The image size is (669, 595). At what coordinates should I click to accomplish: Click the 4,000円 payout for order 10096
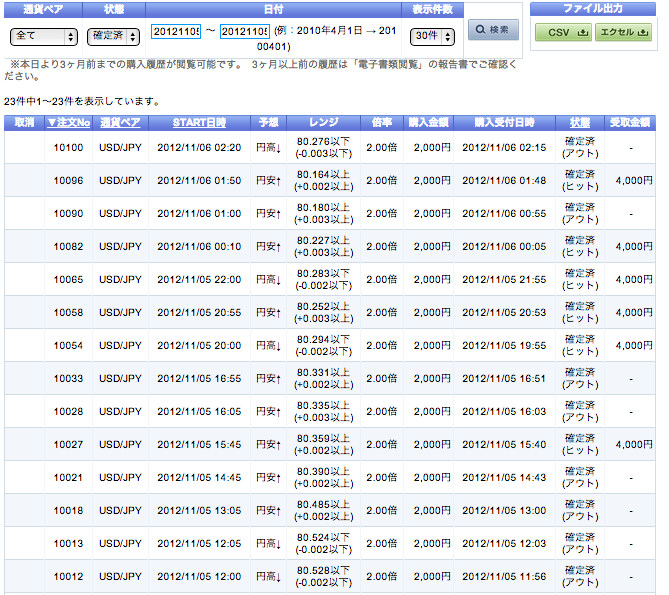(x=634, y=181)
